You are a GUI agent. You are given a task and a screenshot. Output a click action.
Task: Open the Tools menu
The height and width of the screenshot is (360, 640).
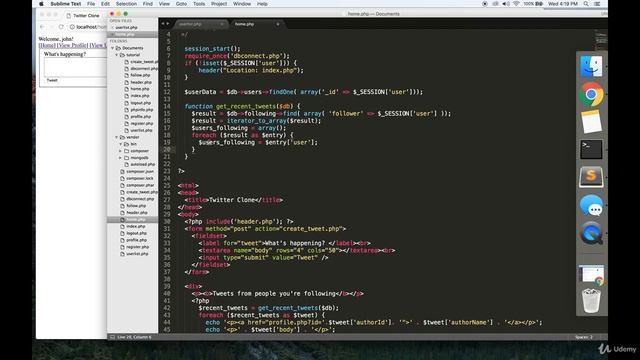pos(199,4)
